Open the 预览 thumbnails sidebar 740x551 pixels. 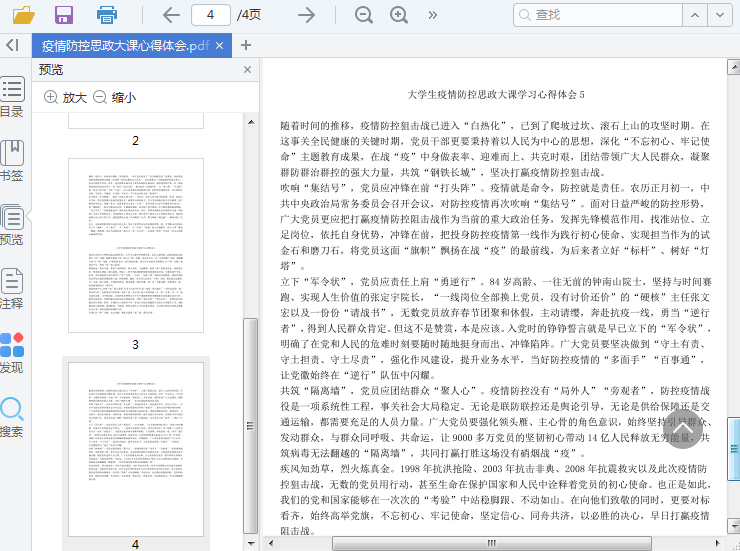coord(12,225)
